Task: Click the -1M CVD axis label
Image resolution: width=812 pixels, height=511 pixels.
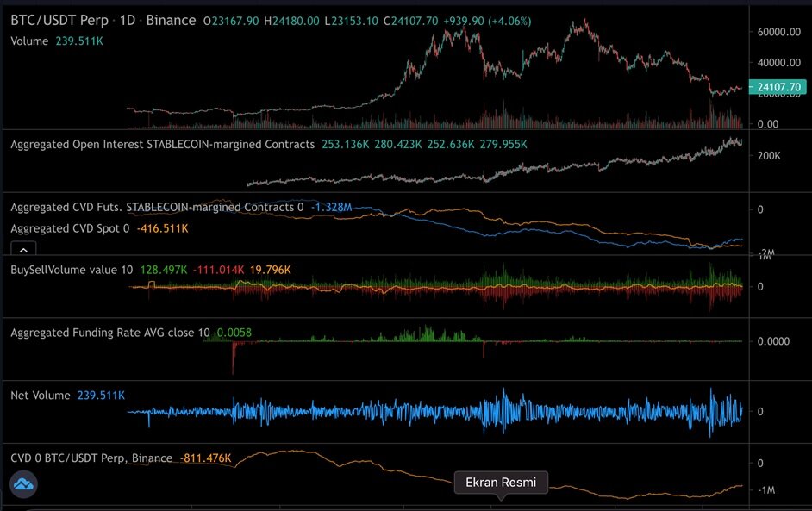Action: tap(766, 489)
